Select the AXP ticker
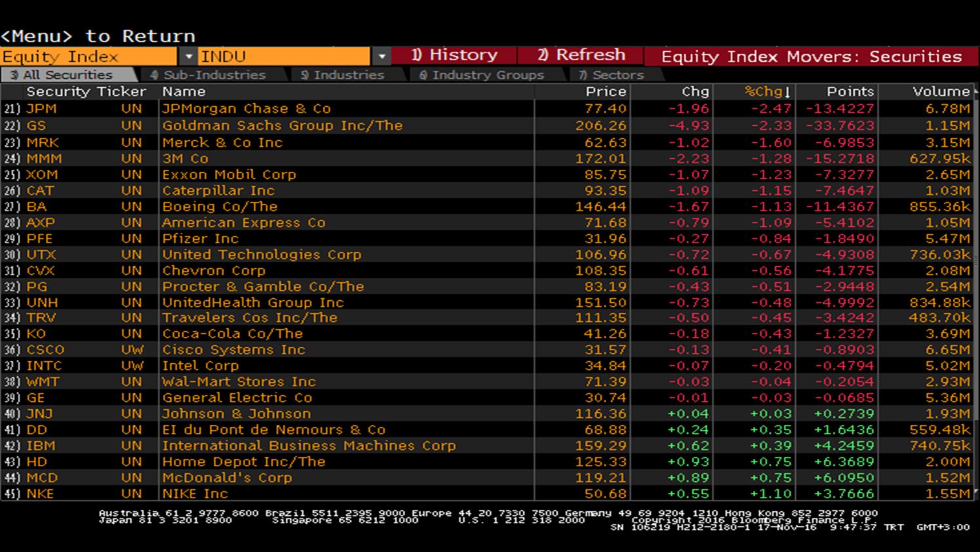 tap(41, 222)
